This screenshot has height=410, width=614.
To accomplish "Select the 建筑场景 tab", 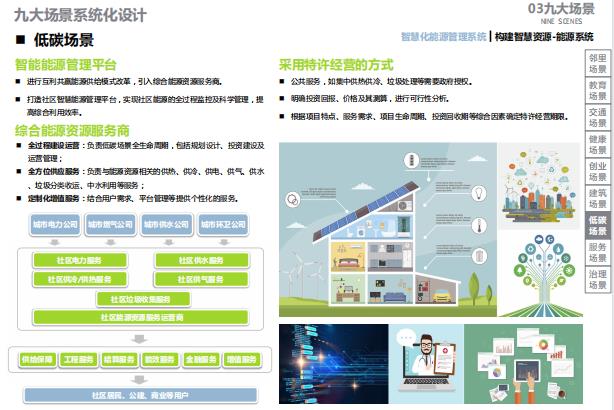I will point(598,199).
